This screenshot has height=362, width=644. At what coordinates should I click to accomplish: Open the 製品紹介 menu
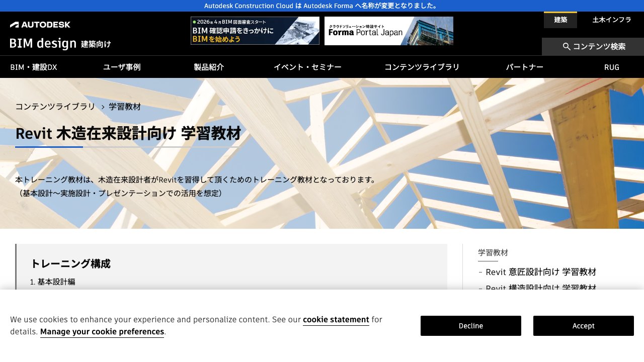[x=209, y=67]
